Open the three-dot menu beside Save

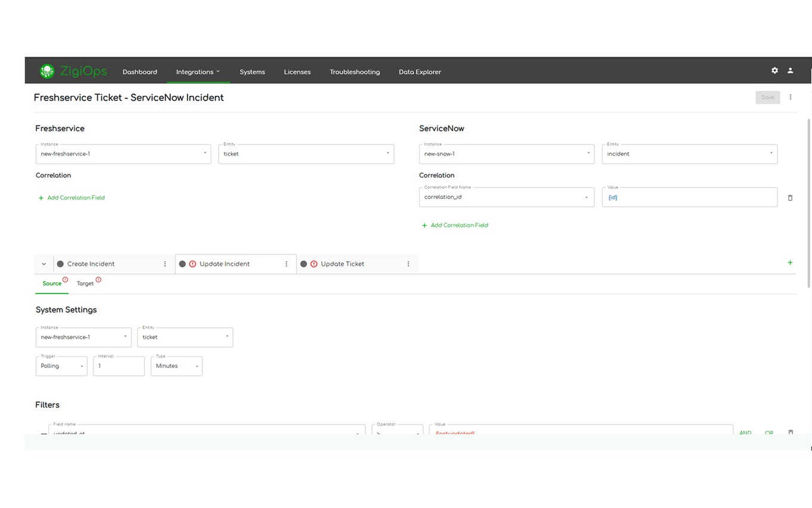click(x=791, y=97)
